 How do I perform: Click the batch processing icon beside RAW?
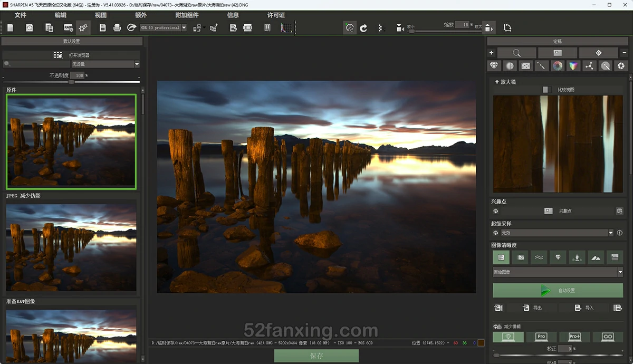pyautogui.click(x=49, y=27)
